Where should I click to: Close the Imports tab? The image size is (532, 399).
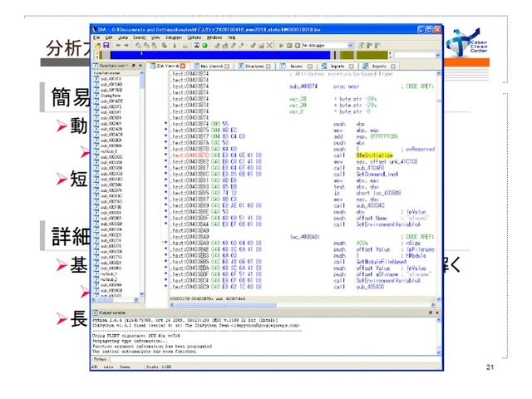coord(351,66)
